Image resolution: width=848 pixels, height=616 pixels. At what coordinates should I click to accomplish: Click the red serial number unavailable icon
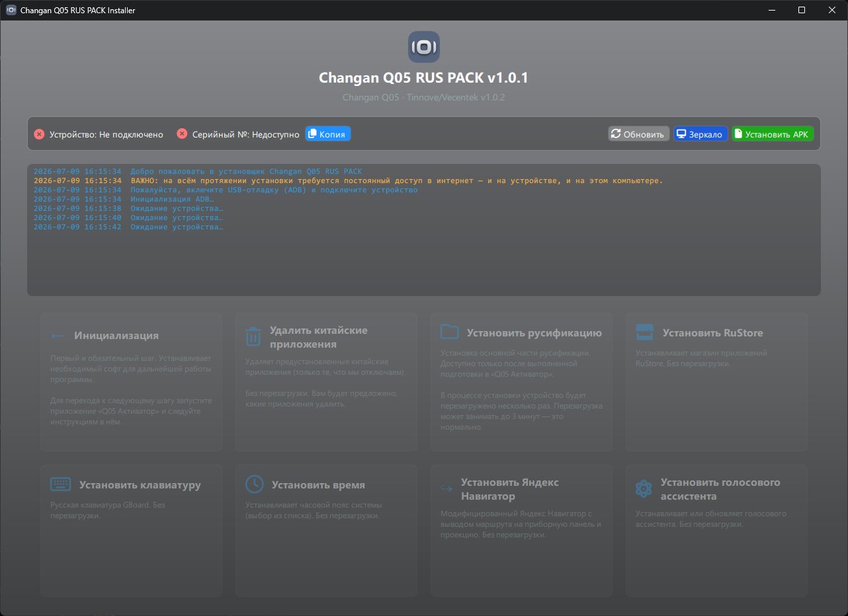(182, 134)
